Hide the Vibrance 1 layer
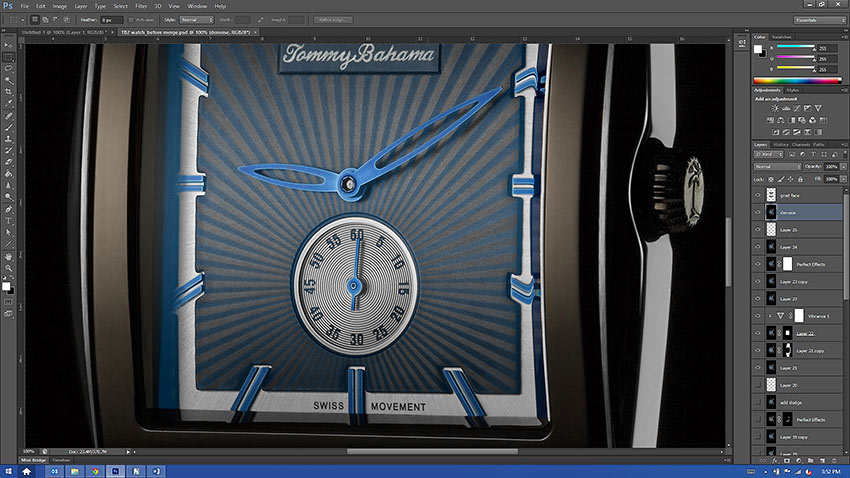This screenshot has height=478, width=850. [758, 316]
